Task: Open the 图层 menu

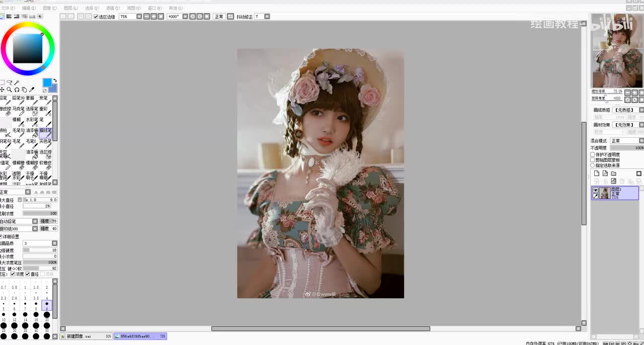Action: click(x=71, y=8)
